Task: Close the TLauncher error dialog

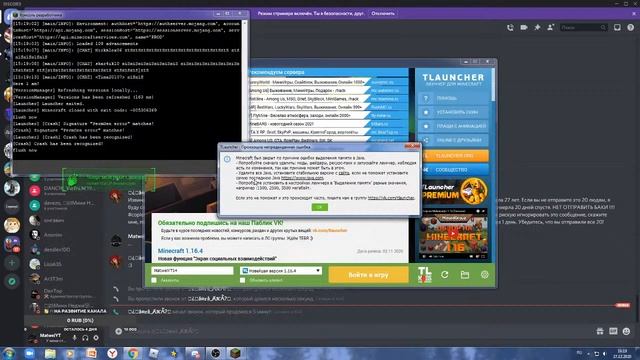Action: [x=412, y=146]
